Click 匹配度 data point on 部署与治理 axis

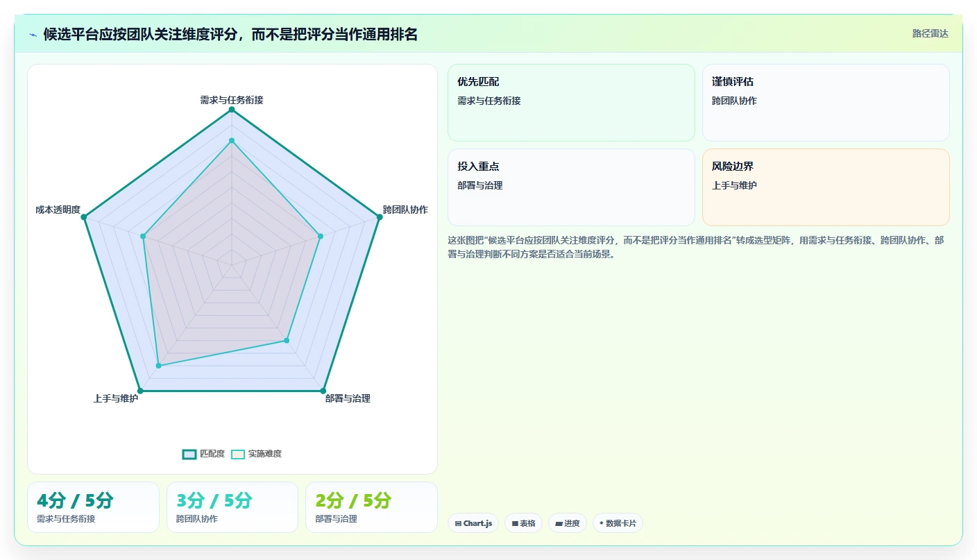tap(323, 391)
